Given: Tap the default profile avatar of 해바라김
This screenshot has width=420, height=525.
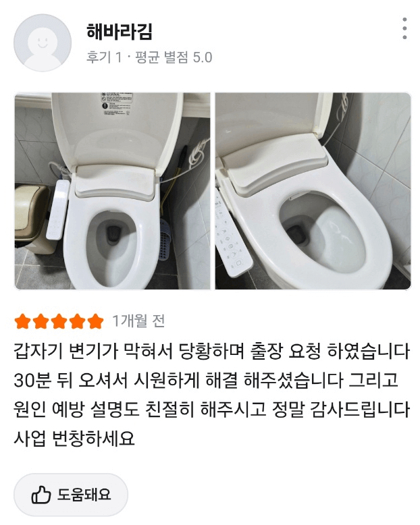Looking at the screenshot, I should point(43,43).
